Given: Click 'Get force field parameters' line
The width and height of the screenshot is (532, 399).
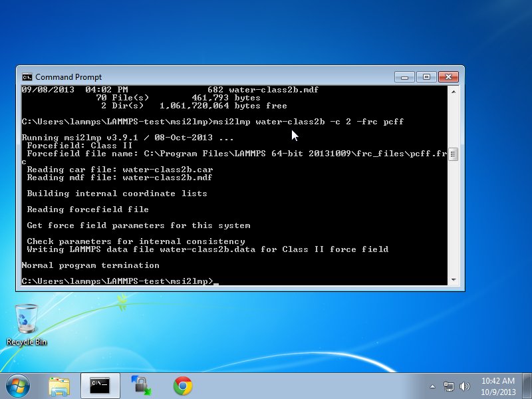Looking at the screenshot, I should point(139,225).
